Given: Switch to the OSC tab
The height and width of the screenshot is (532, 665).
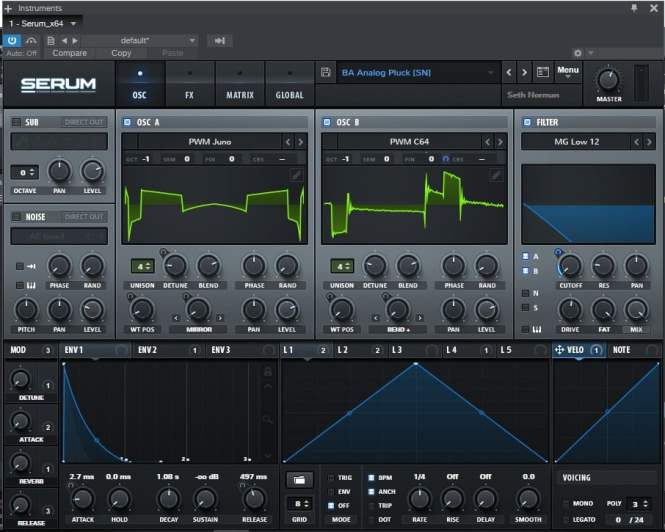Looking at the screenshot, I should pos(140,84).
